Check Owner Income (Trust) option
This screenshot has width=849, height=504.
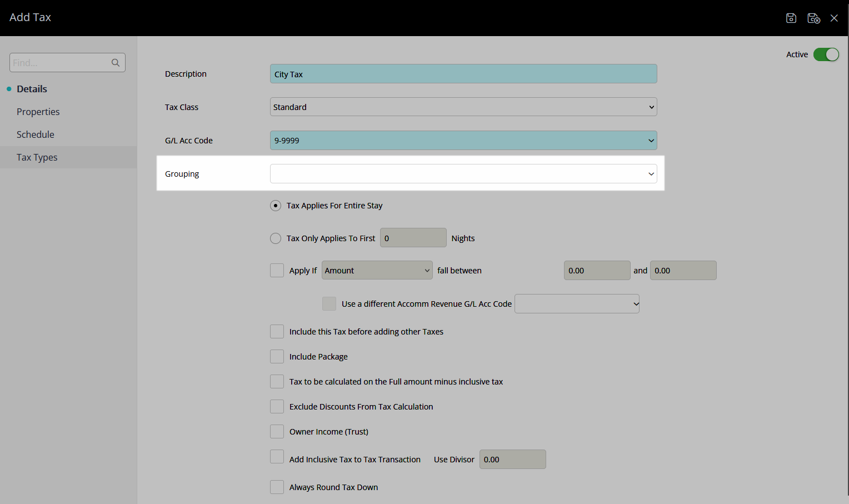point(277,431)
